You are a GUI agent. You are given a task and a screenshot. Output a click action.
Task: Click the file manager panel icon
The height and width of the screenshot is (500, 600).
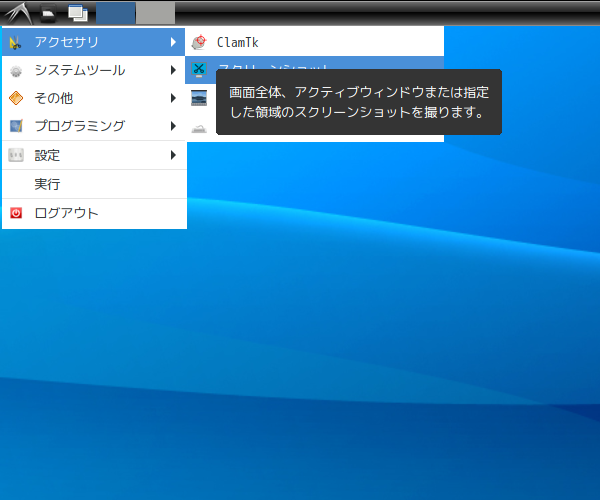48,13
